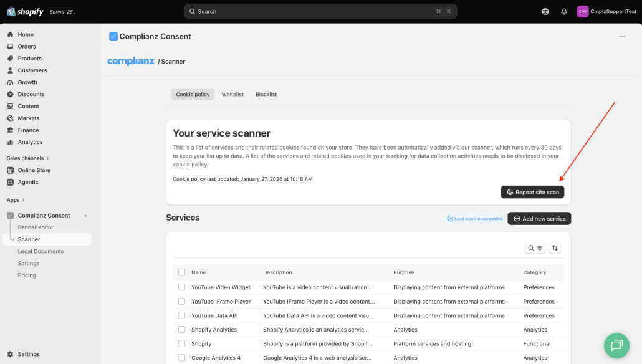Open the notifications bell icon
This screenshot has height=364, width=642.
tap(564, 11)
